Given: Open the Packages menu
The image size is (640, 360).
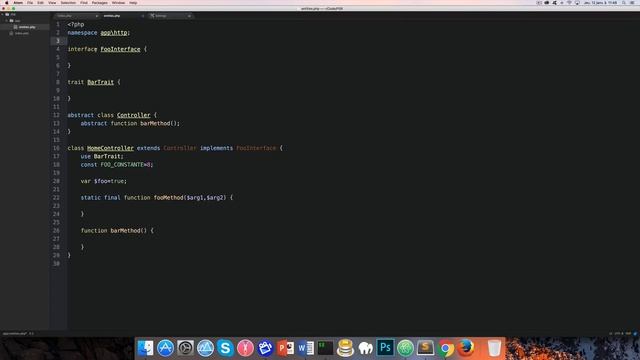Looking at the screenshot, I should [x=100, y=3].
